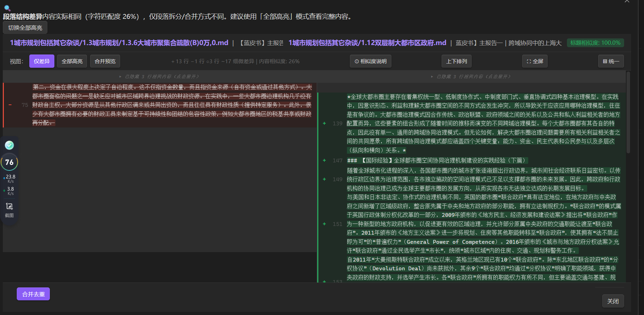Image resolution: width=644 pixels, height=315 pixels.
Task: Click the 切换全部高亮 button
Action: point(25,28)
